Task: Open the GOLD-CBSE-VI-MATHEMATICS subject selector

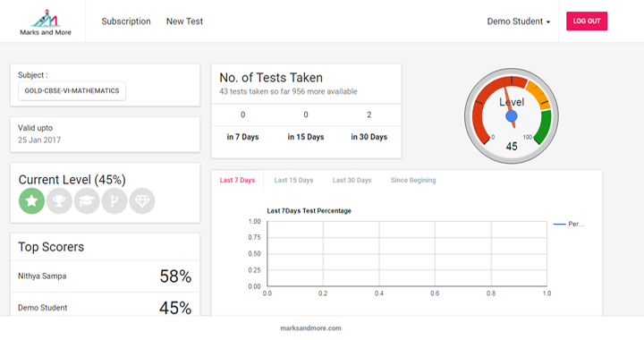Action: pyautogui.click(x=72, y=90)
